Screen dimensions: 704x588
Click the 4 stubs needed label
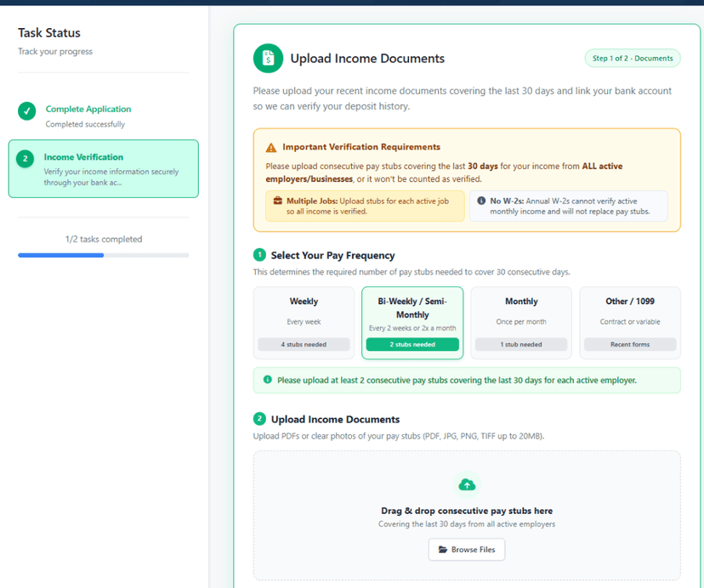click(304, 344)
